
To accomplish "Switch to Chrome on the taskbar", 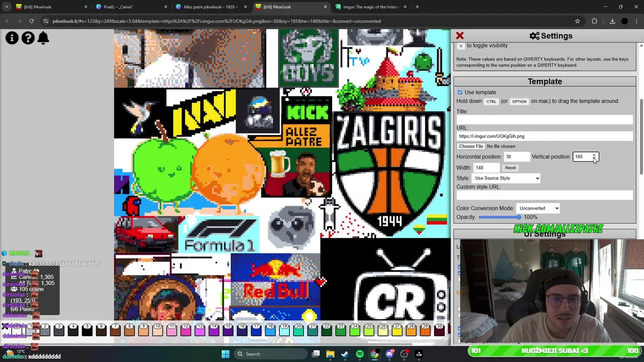I will pyautogui.click(x=374, y=354).
